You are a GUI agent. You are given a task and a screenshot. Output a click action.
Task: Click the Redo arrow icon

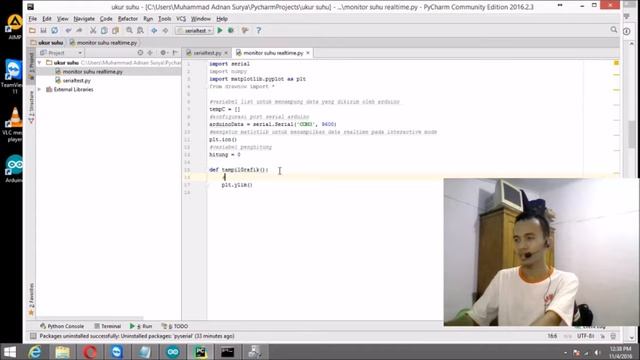click(79, 31)
